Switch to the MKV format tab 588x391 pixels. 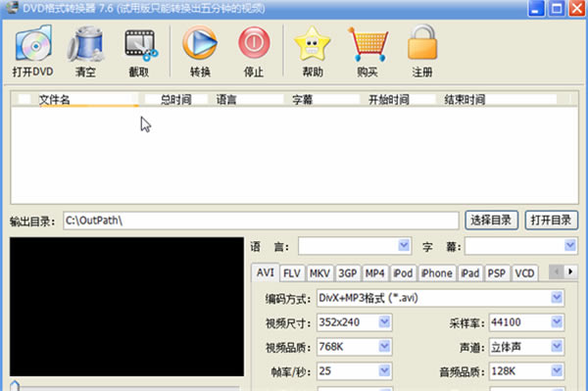point(319,273)
